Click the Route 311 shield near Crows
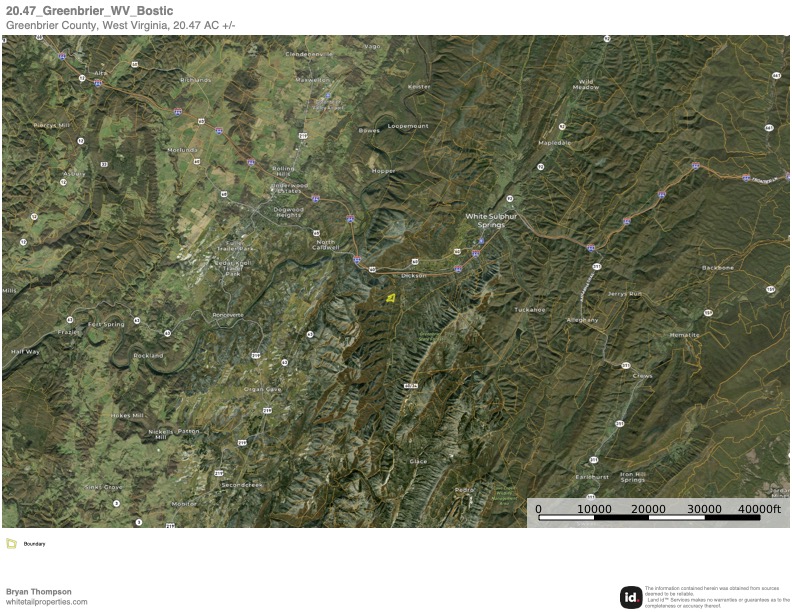Image resolution: width=792 pixels, height=612 pixels. 626,366
